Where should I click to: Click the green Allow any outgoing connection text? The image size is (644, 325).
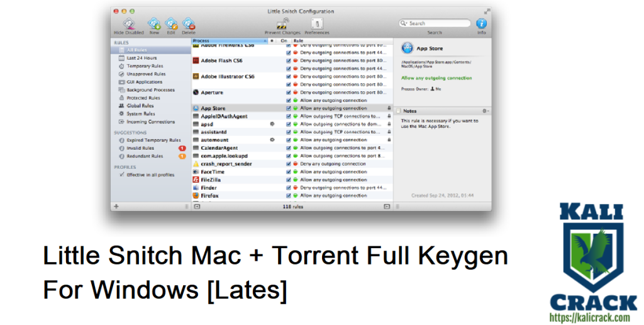click(436, 78)
